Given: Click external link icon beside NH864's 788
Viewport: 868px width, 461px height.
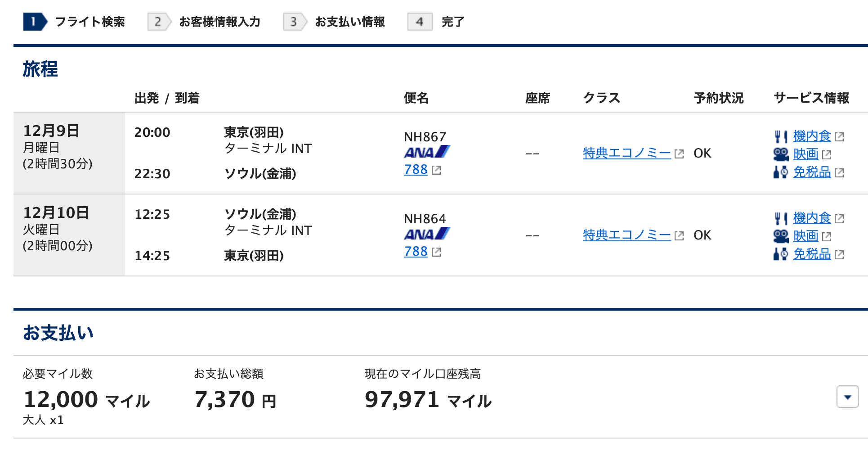Looking at the screenshot, I should pos(436,252).
